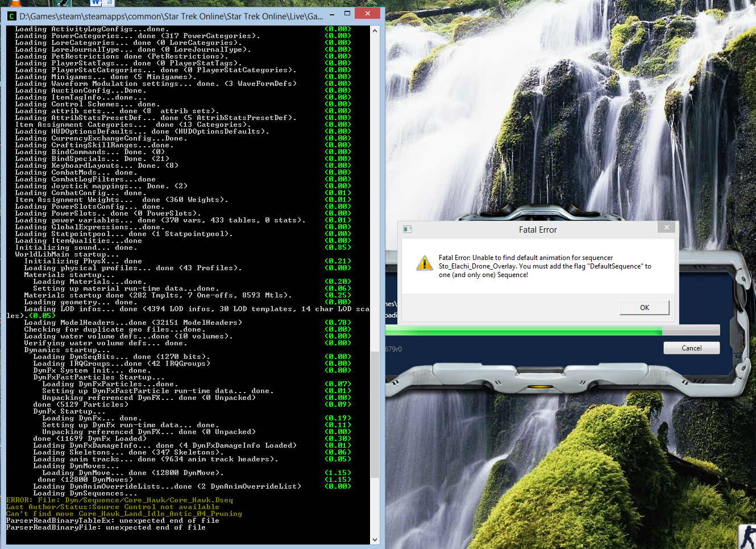Minimize the console window

[333, 14]
